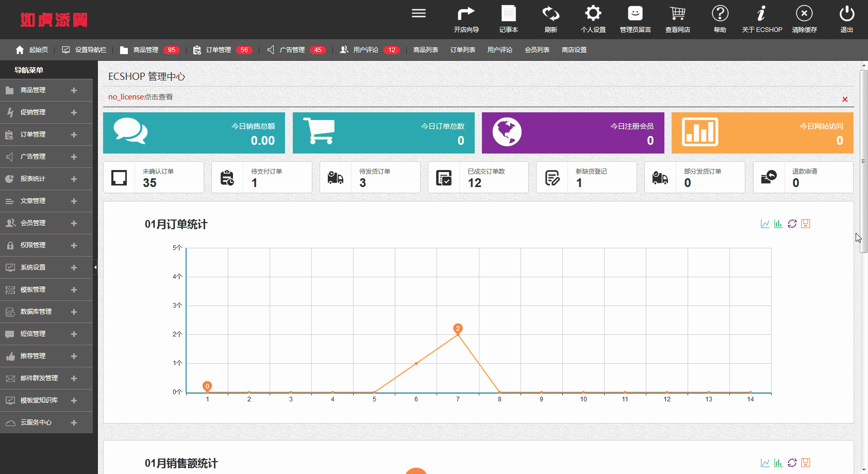
Task: Open 个人设置 gear icon
Action: coord(593,13)
